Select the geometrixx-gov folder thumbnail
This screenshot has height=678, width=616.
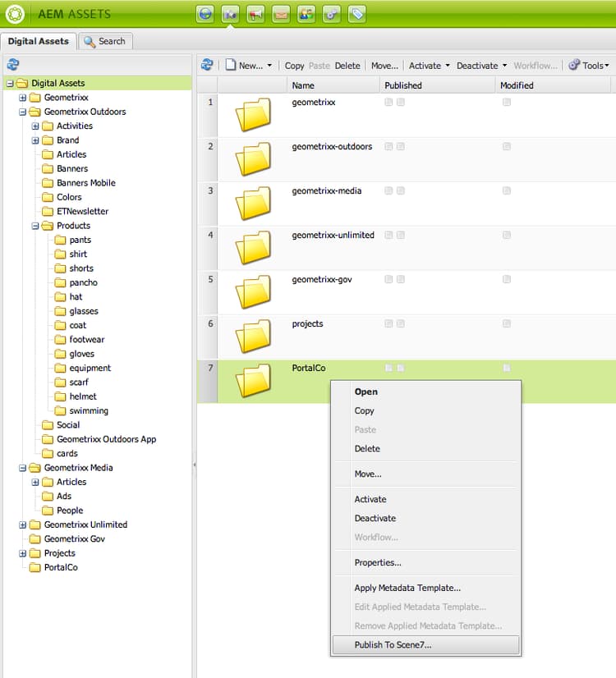(x=254, y=292)
